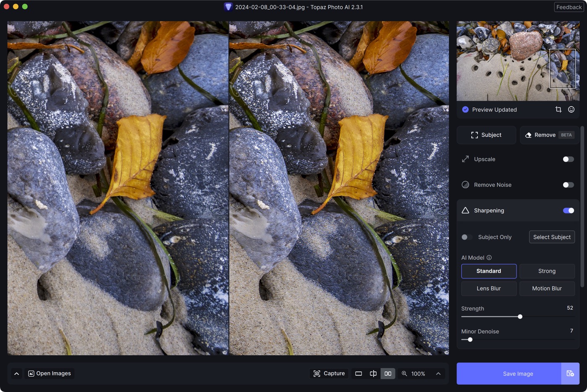Click the Remove BETA button
The height and width of the screenshot is (392, 587).
pyautogui.click(x=550, y=135)
